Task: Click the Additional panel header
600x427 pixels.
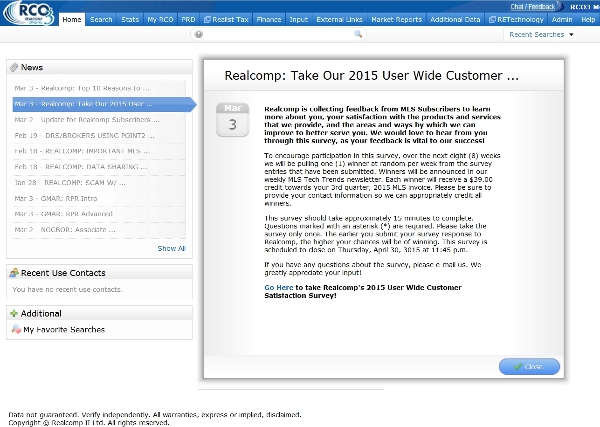Action: [99, 313]
